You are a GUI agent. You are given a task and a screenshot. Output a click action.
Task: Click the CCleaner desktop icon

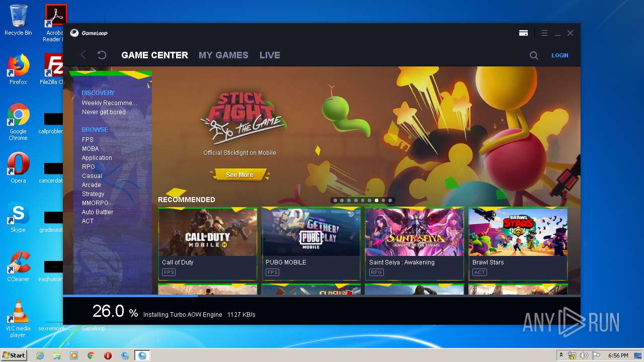click(18, 266)
